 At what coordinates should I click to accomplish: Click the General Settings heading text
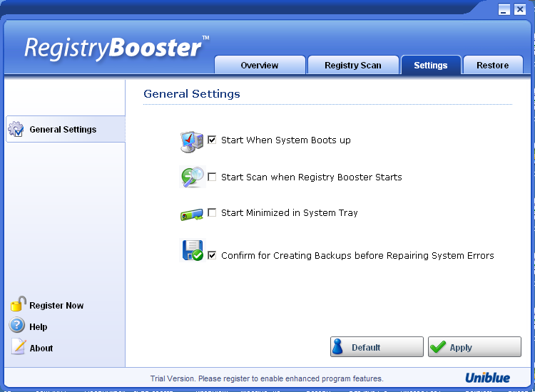[x=192, y=94]
